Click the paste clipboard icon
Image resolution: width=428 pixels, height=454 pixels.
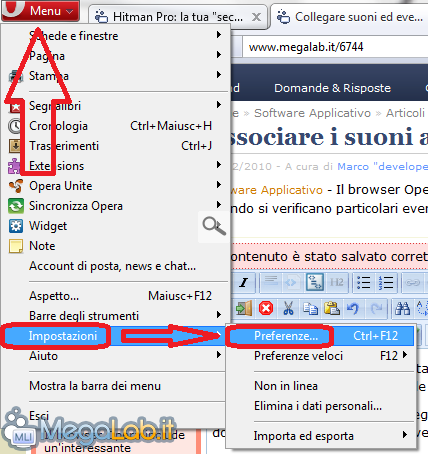point(332,308)
